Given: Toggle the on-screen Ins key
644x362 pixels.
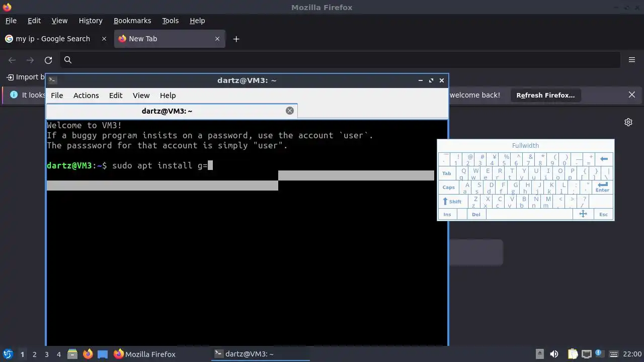Looking at the screenshot, I should [x=447, y=214].
